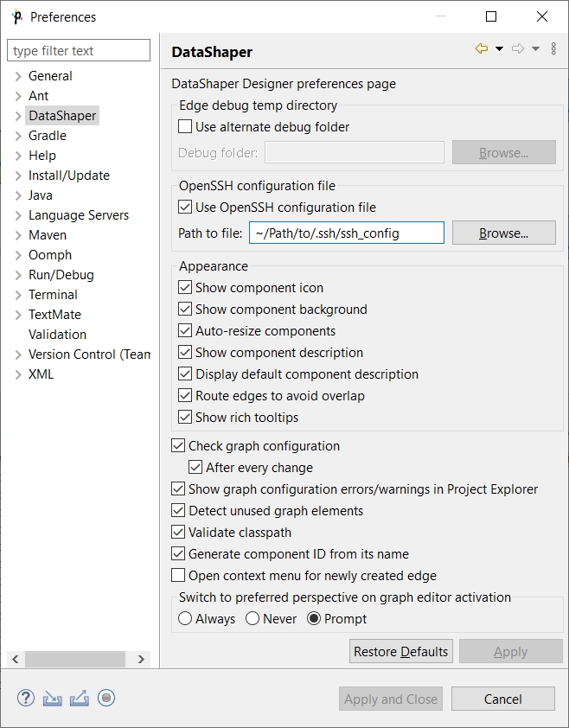Enable Use alternate debug folder checkbox
This screenshot has height=728, width=569.
(185, 126)
